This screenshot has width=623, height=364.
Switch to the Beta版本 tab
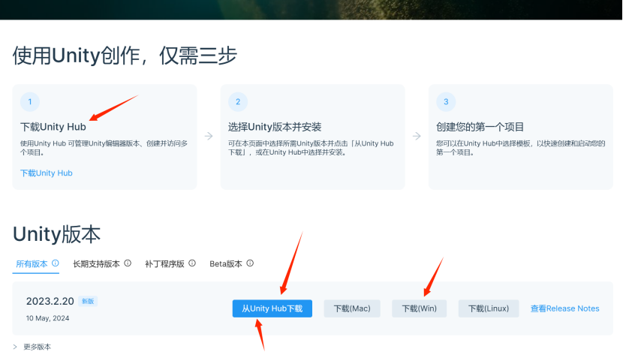226,264
